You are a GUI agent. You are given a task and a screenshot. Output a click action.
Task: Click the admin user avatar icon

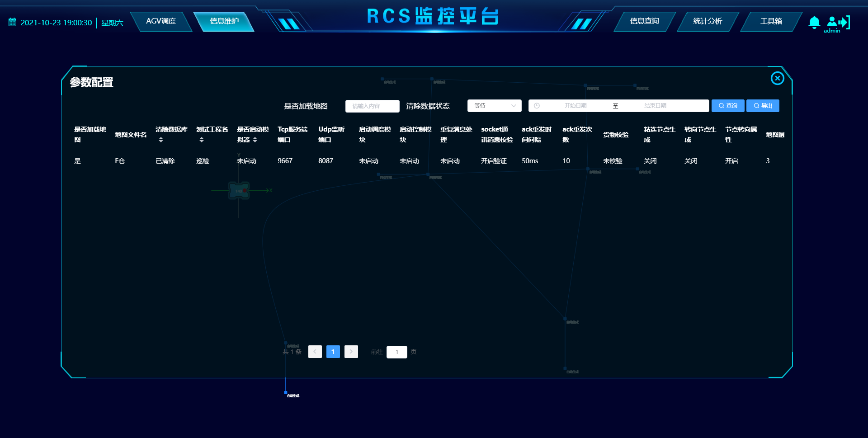coord(831,21)
